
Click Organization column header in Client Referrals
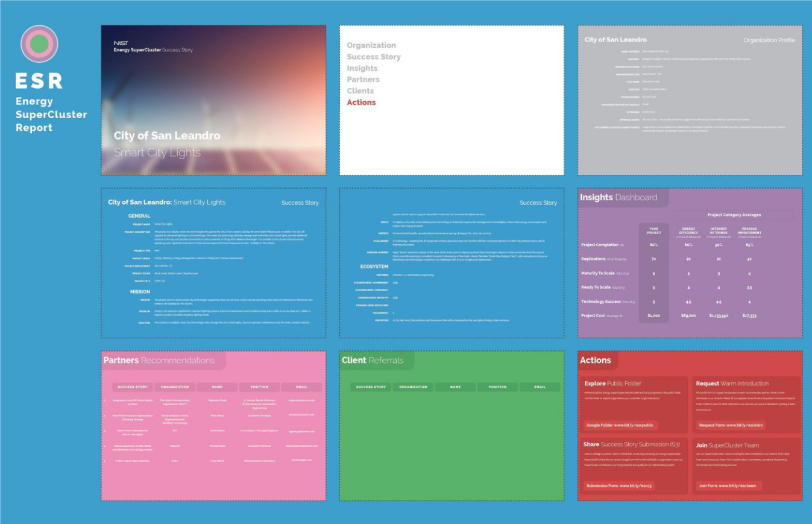[413, 387]
